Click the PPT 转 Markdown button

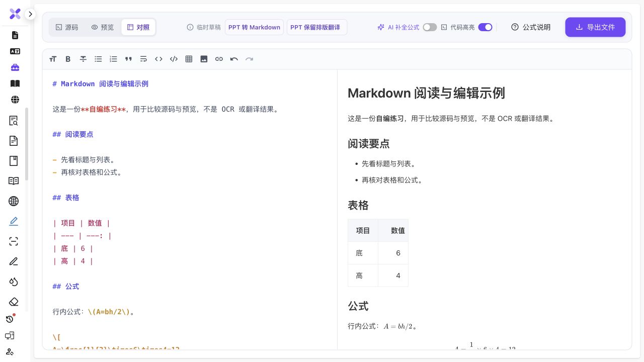tap(254, 27)
